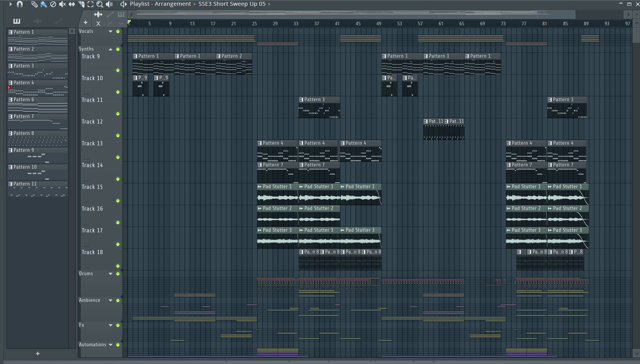
Task: Click the green playhead start marker
Action: coord(129,22)
